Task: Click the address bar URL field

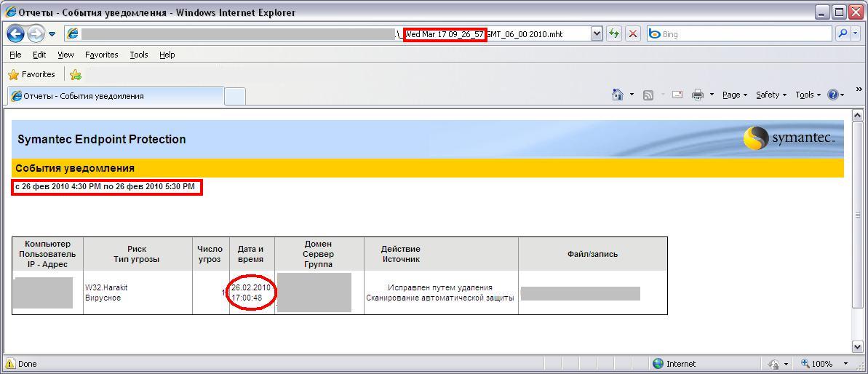Action: click(x=327, y=34)
